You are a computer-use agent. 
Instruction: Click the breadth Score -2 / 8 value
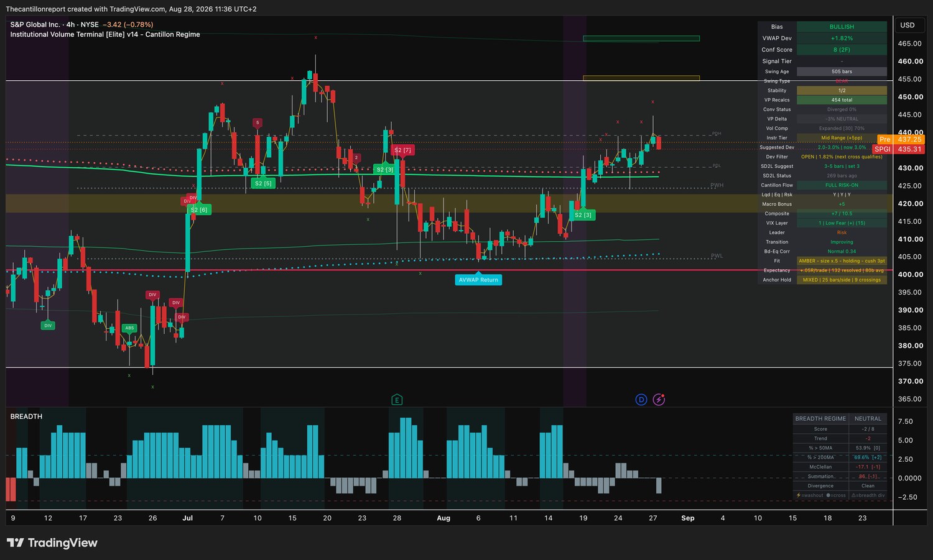point(868,429)
